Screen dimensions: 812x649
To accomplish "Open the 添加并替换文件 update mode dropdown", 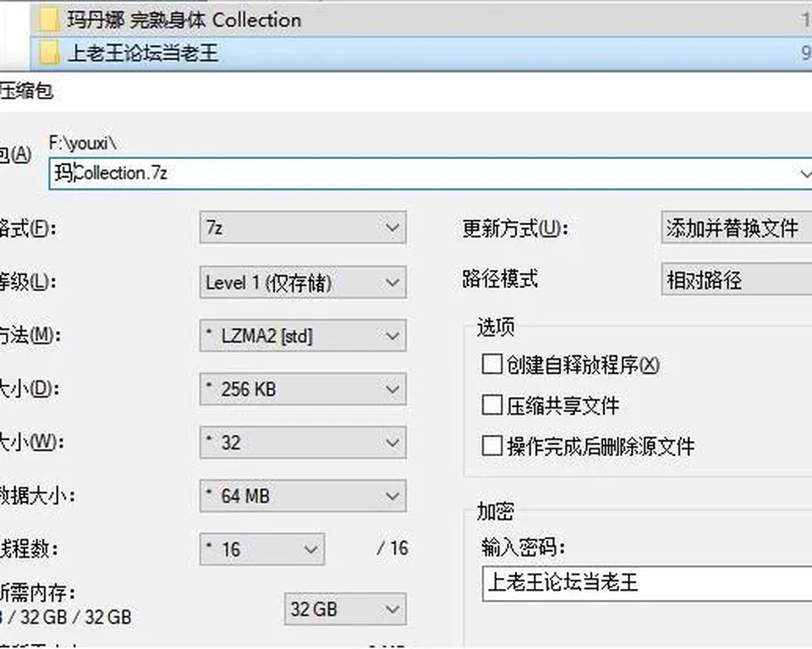I will coord(737,228).
